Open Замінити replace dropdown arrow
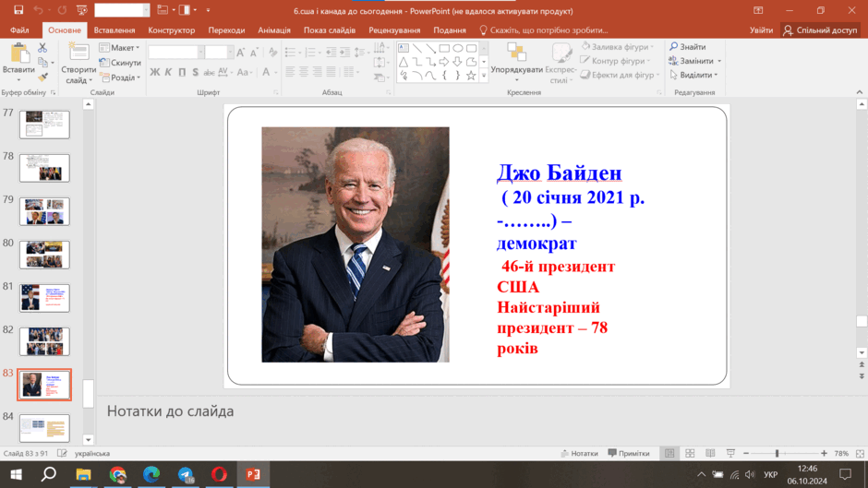The image size is (868, 488). (x=719, y=61)
